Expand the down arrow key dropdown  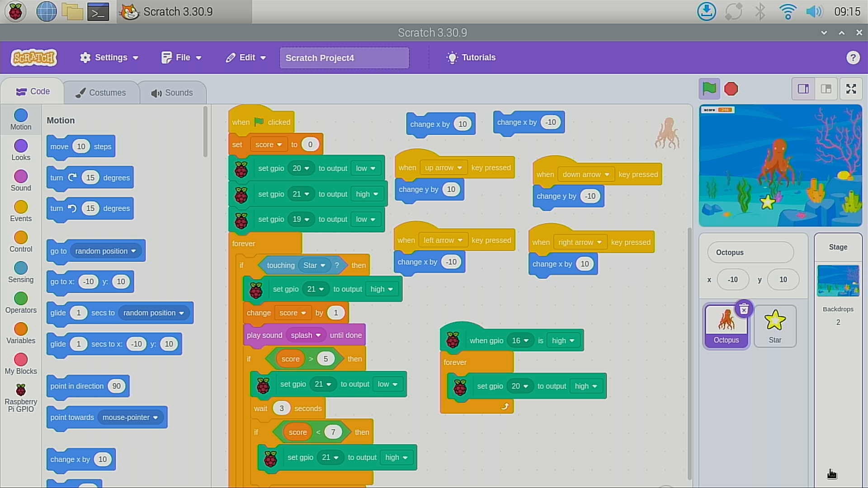pyautogui.click(x=586, y=174)
